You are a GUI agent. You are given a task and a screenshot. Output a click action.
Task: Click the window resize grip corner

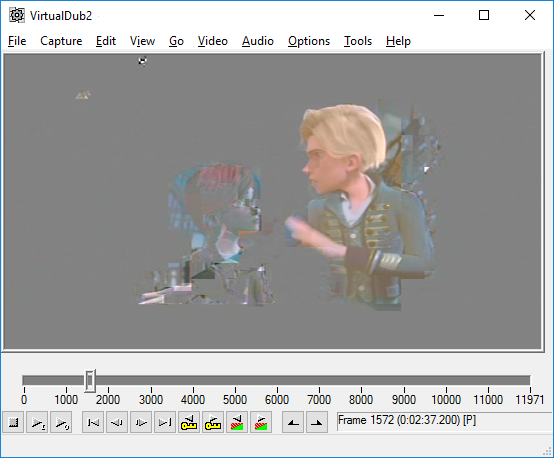[x=548, y=452]
